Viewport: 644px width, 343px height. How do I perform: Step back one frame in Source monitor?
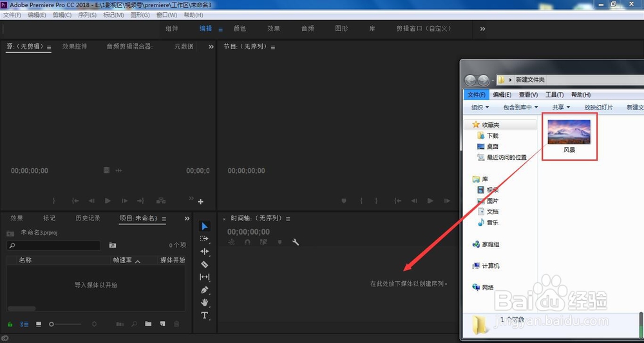(91, 201)
